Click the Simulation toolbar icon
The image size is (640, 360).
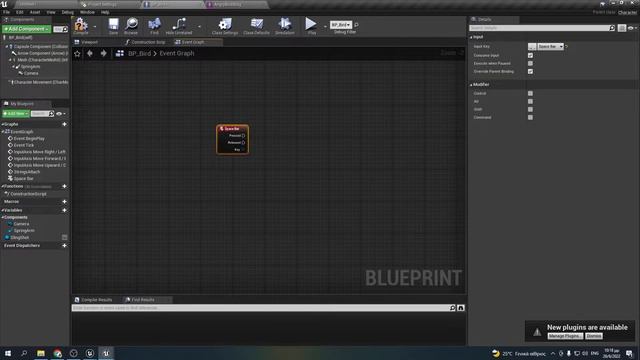click(284, 25)
